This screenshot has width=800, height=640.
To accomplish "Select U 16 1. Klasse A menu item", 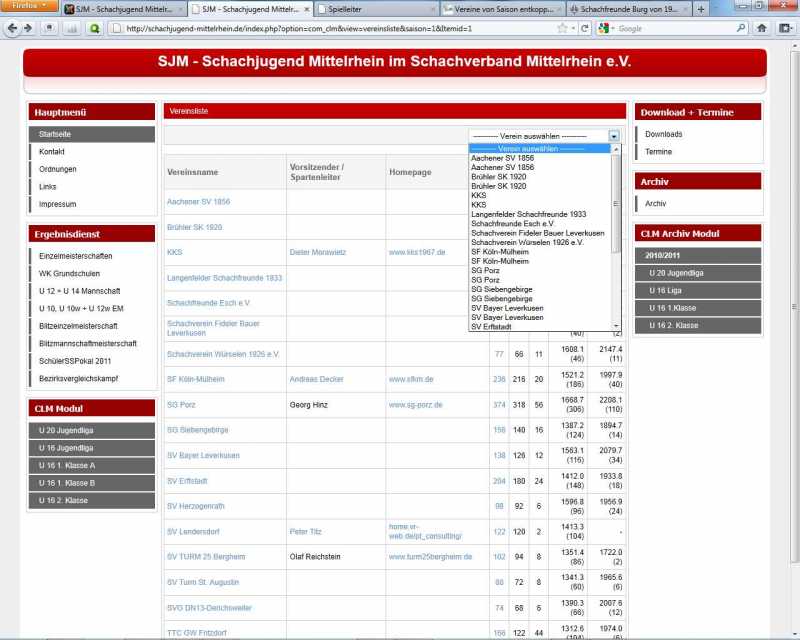I will [67, 465].
